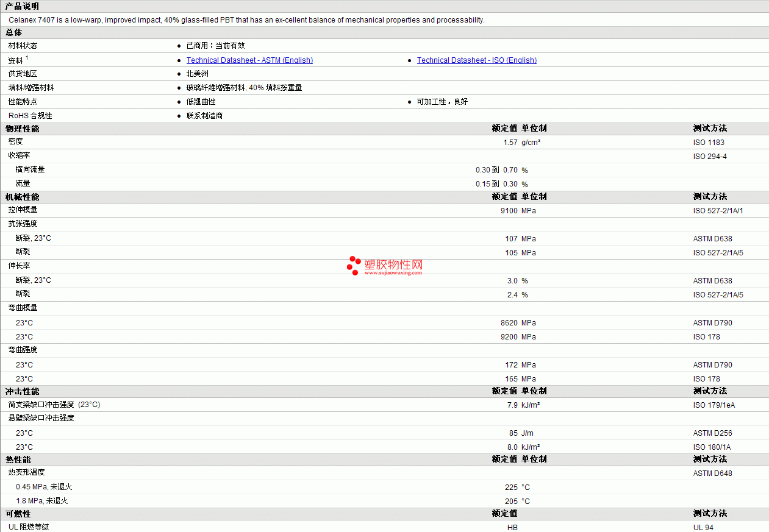This screenshot has width=769, height=532.
Task: Click the ISO 294-4 test method
Action: point(710,157)
